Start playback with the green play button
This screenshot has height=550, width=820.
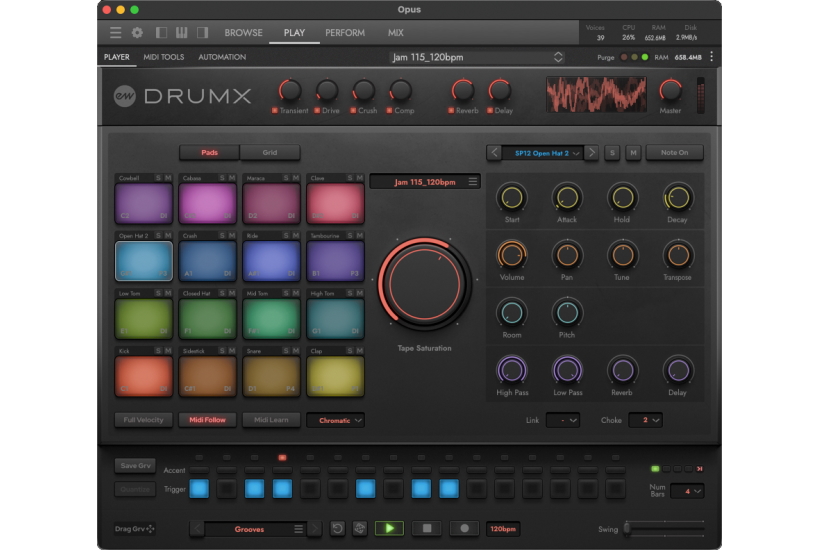[390, 529]
